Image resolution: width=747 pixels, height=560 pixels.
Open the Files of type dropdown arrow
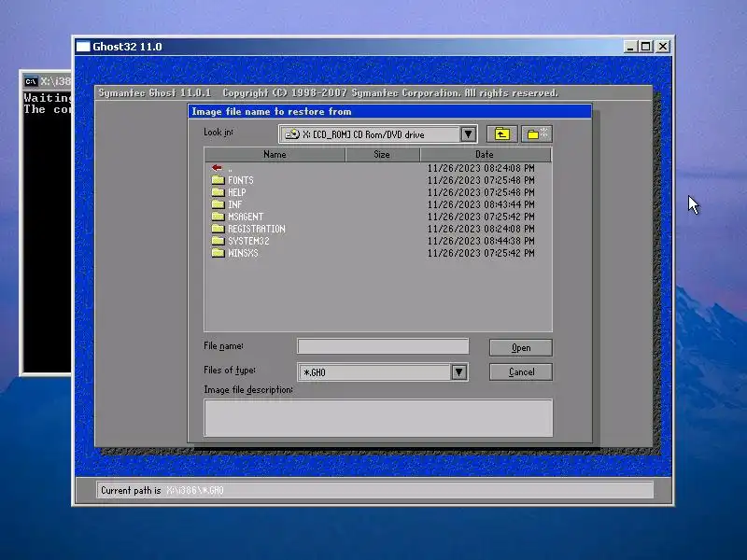pyautogui.click(x=458, y=371)
